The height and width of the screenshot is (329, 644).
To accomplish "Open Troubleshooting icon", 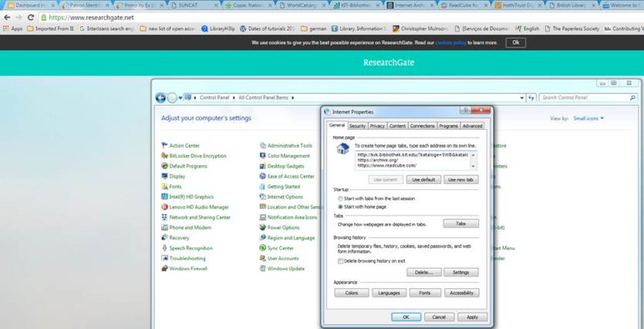I will click(x=165, y=258).
